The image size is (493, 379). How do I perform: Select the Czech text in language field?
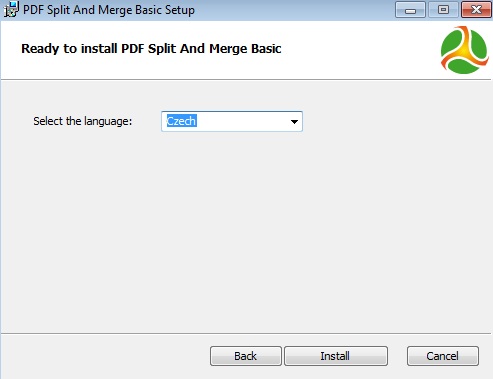point(181,121)
